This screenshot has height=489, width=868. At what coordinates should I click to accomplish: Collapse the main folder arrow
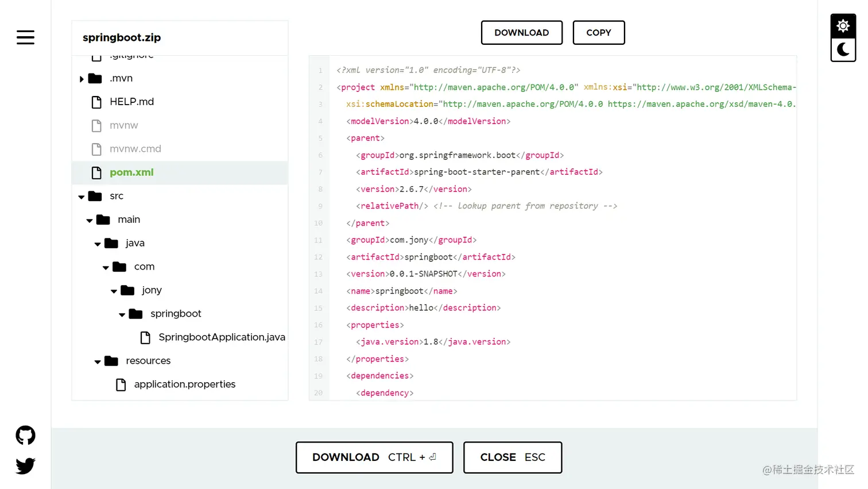coord(90,221)
